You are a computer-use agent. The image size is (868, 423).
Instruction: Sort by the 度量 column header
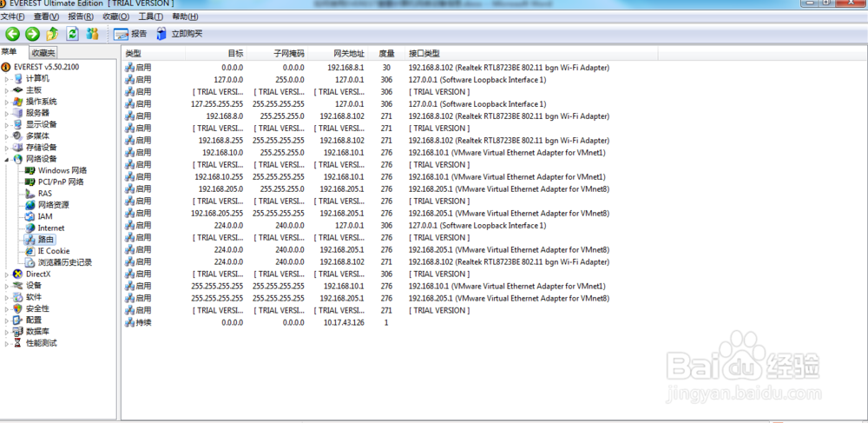point(386,54)
